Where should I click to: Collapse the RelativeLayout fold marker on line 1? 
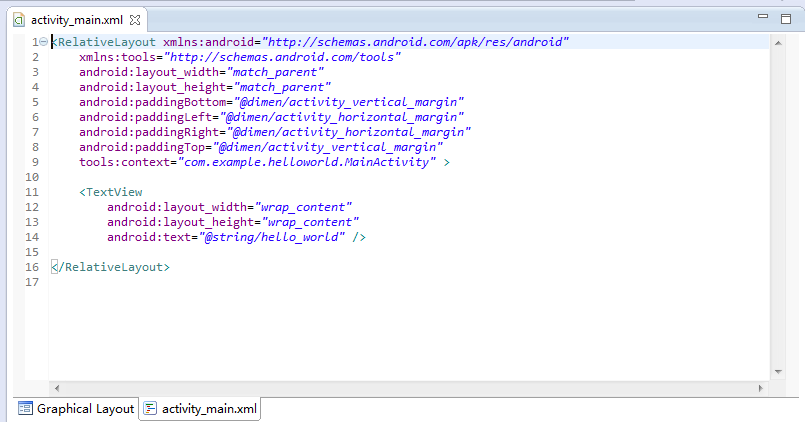[44, 42]
